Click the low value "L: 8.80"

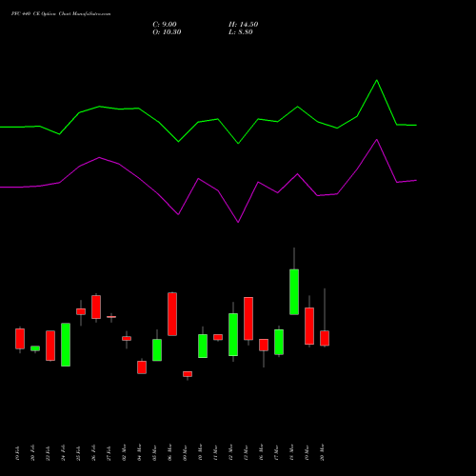241,32
